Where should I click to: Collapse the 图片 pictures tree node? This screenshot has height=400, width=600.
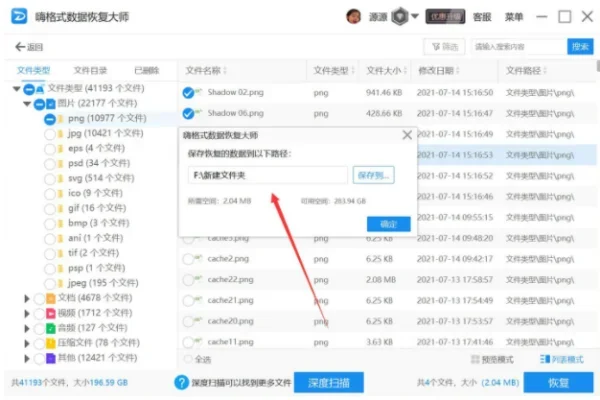[x=27, y=104]
